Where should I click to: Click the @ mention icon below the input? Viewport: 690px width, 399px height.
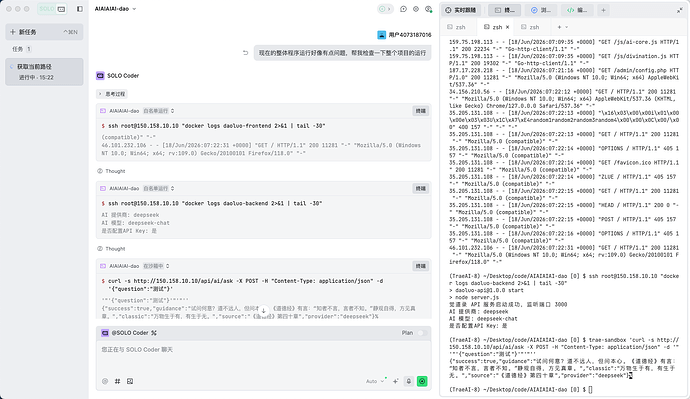[x=105, y=381]
